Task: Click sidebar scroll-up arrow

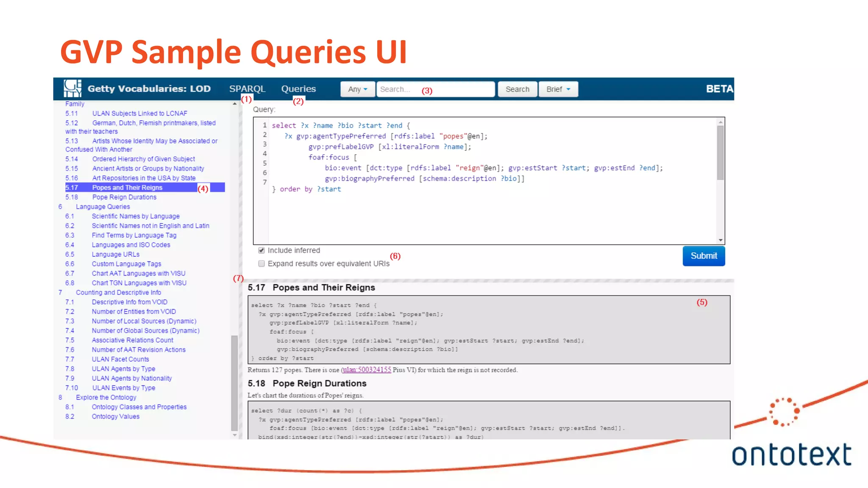Action: point(235,104)
